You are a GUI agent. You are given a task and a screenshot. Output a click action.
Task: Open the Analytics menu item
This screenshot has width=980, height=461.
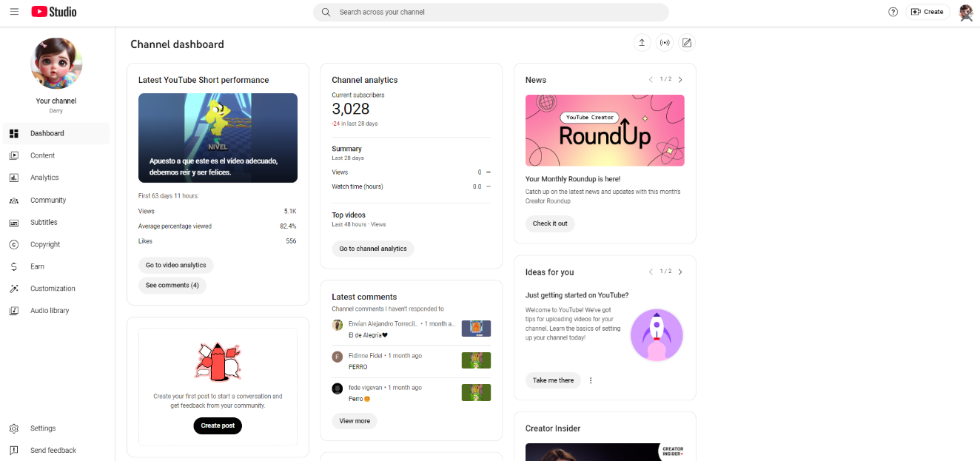pyautogui.click(x=56, y=178)
